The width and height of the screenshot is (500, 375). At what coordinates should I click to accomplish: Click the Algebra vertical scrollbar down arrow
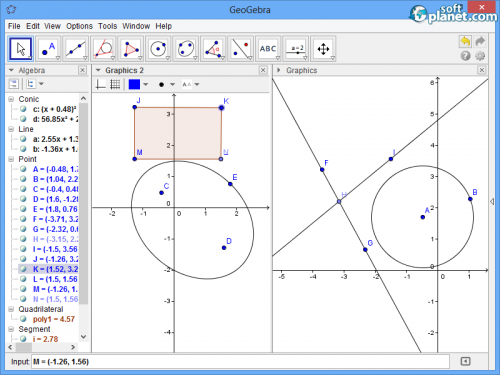pyautogui.click(x=84, y=337)
